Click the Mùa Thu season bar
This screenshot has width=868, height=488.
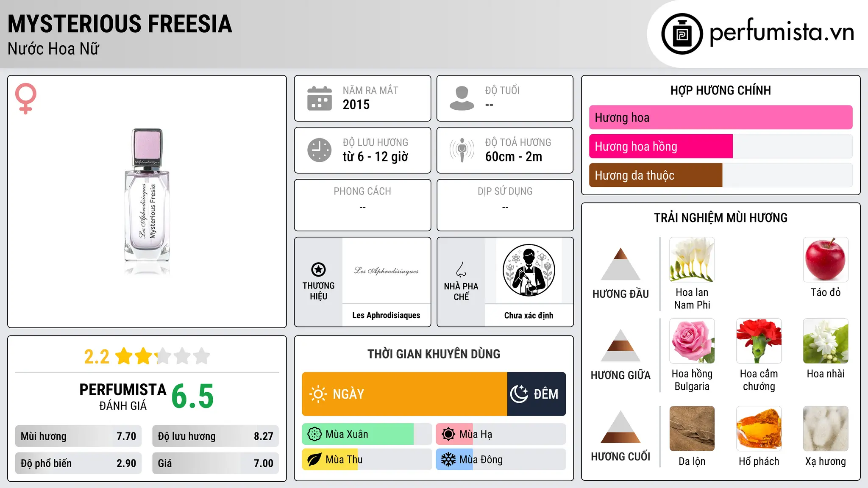(x=367, y=460)
